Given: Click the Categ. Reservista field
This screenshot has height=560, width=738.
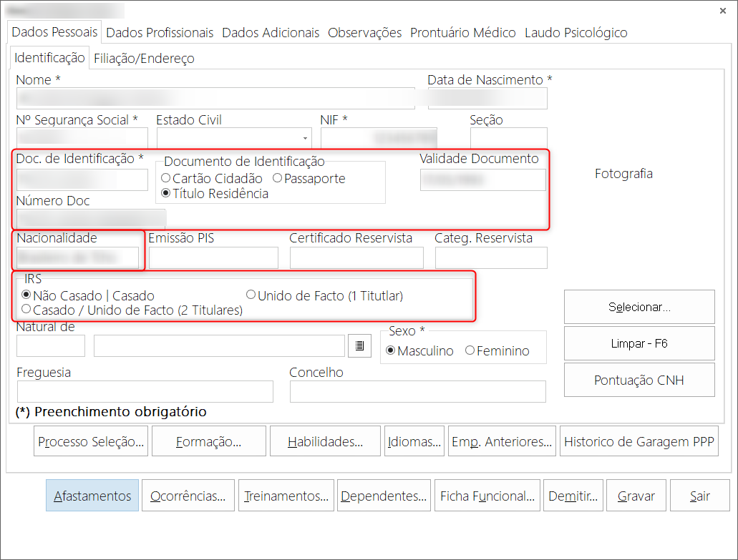Looking at the screenshot, I should point(491,257).
